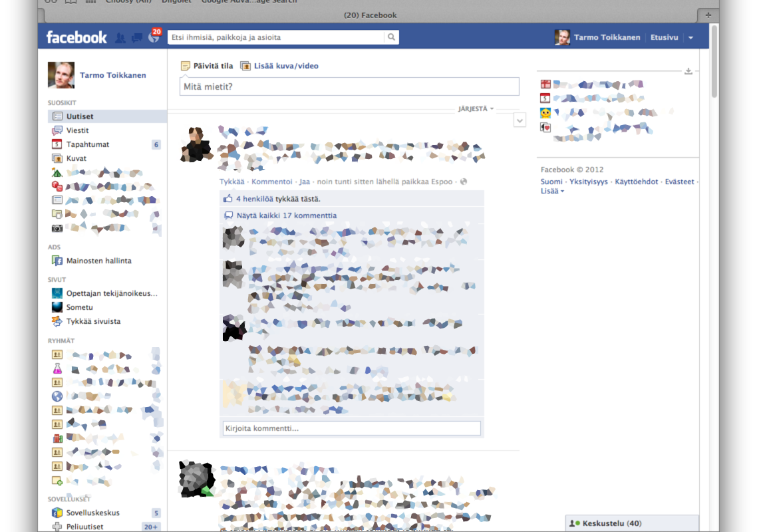Select Päivitä tila status tab

coord(207,66)
